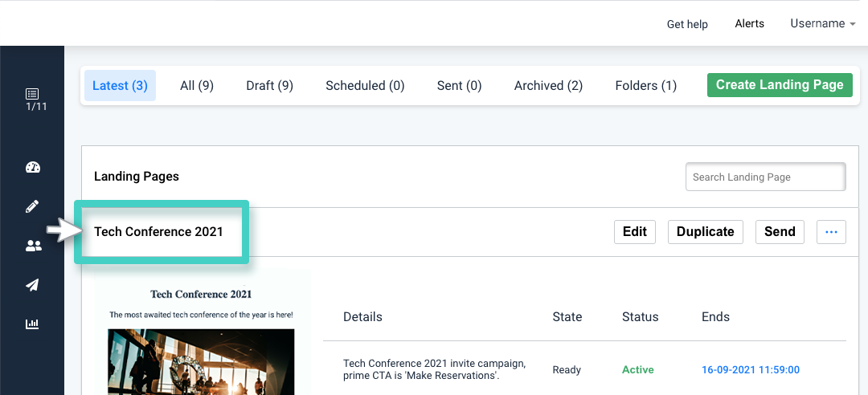Click the Status column header
Screen dimensions: 868x395
[x=641, y=317]
